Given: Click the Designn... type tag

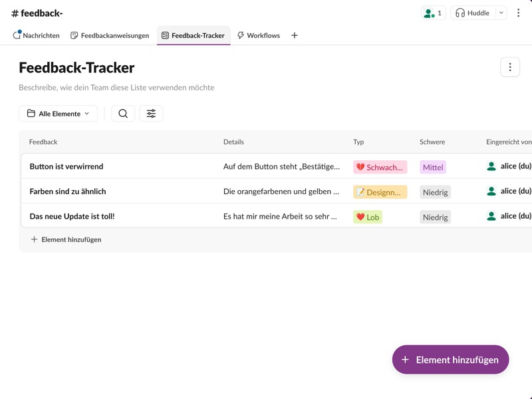Looking at the screenshot, I should point(380,192).
